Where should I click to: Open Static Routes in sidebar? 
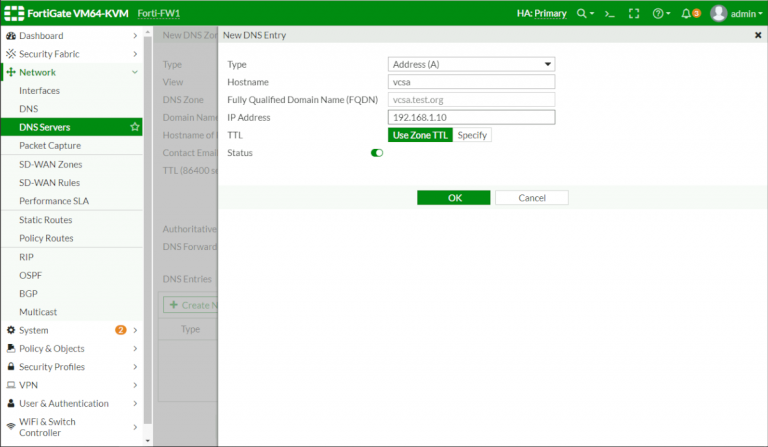coord(45,219)
